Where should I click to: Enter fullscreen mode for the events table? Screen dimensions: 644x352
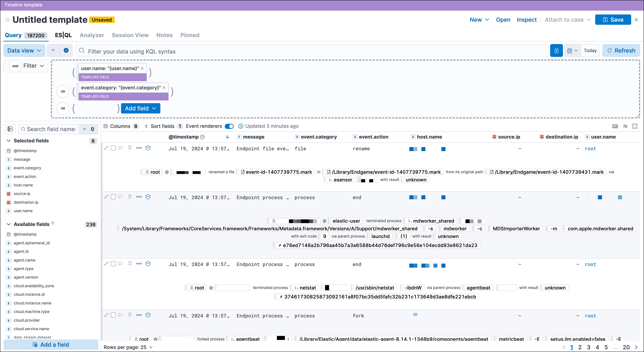(635, 126)
